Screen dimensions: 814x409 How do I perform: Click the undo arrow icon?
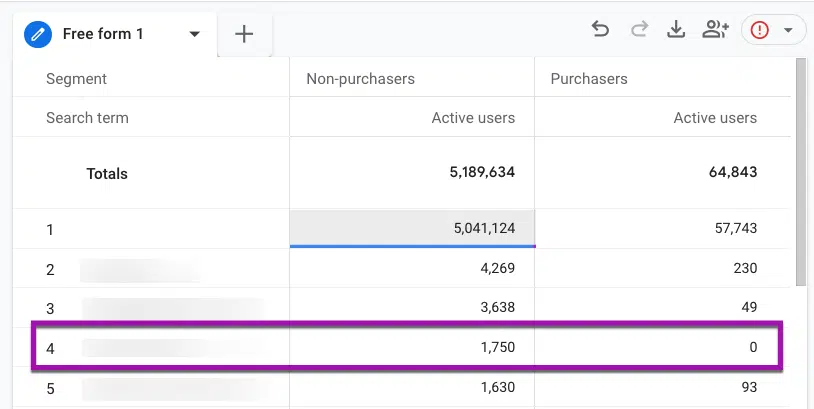click(x=600, y=30)
